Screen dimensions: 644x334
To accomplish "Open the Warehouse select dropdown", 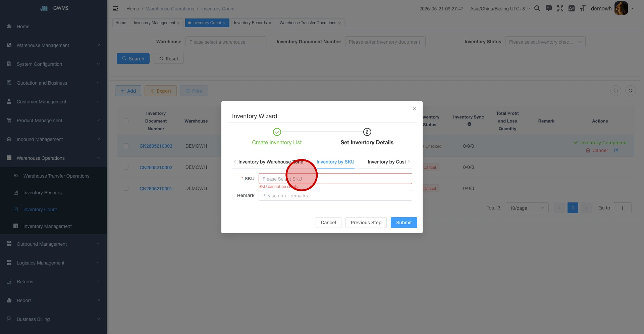I will click(x=226, y=42).
